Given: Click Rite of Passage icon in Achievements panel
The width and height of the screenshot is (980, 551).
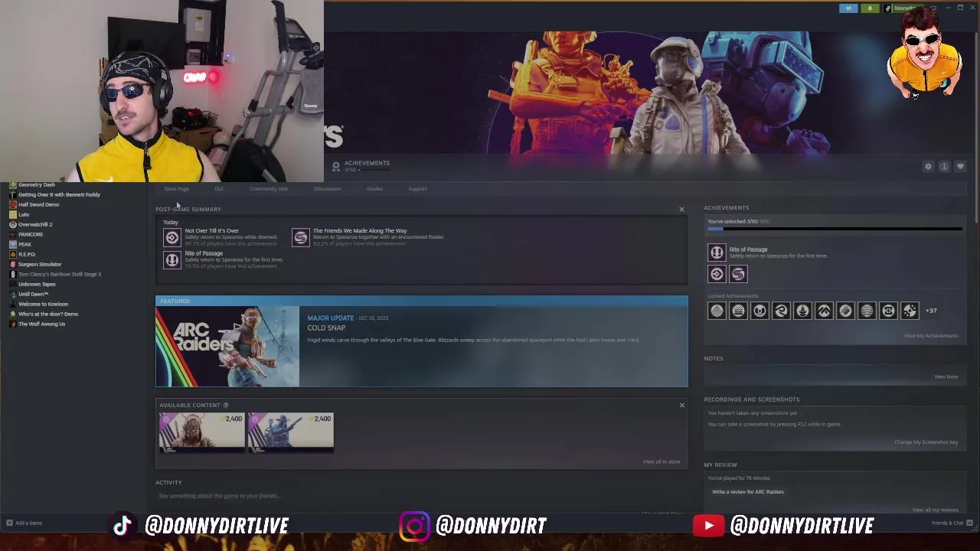Looking at the screenshot, I should pos(717,252).
